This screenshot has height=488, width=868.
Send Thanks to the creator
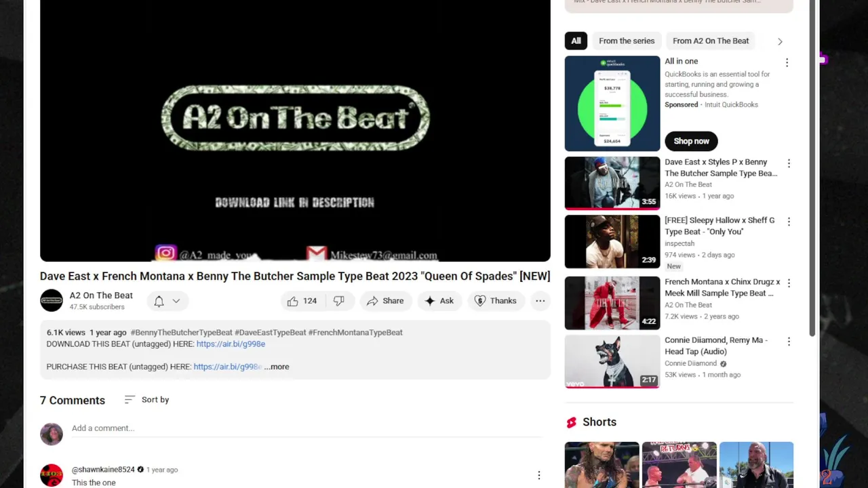tap(496, 301)
